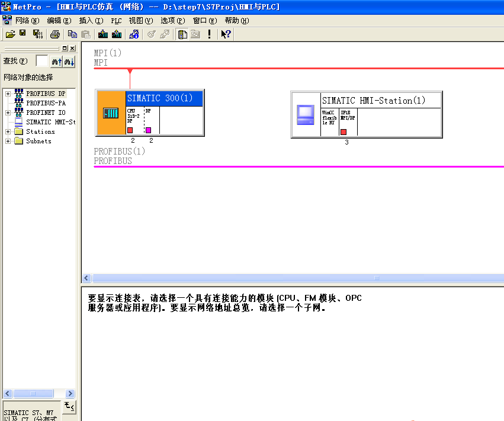This screenshot has width=504, height=421.
Task: Click the Save toolbar icon
Action: pos(23,33)
